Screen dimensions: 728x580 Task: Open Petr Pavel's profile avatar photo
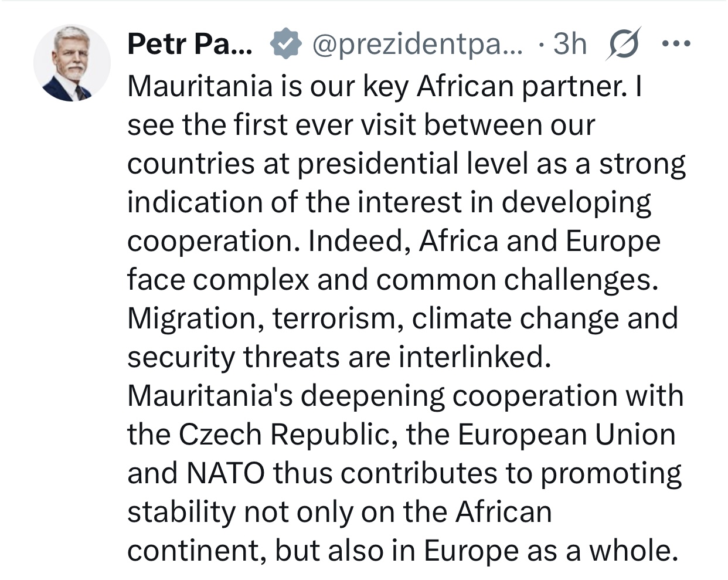(72, 63)
